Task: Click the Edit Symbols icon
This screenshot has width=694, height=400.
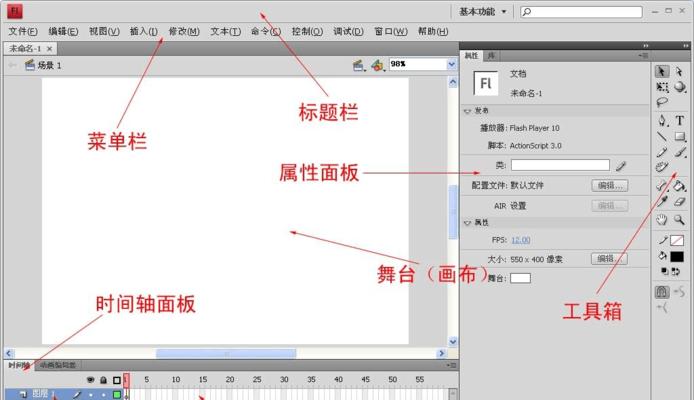Action: pos(377,65)
